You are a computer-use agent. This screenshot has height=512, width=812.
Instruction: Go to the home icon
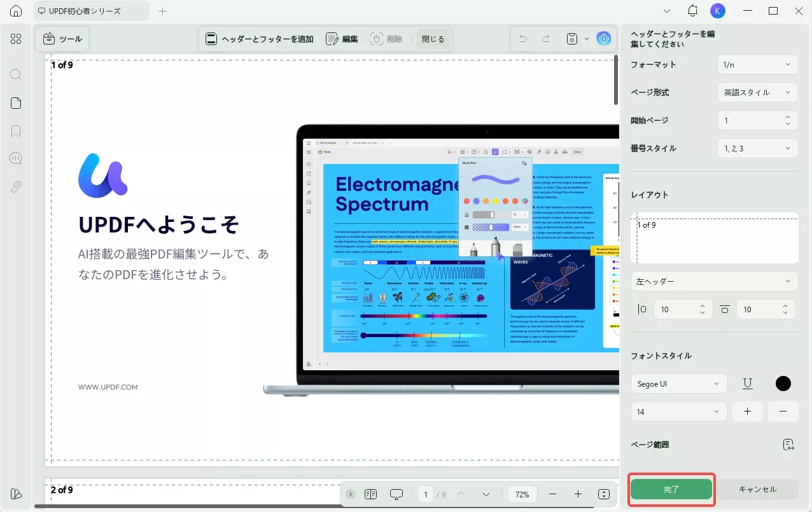16,11
